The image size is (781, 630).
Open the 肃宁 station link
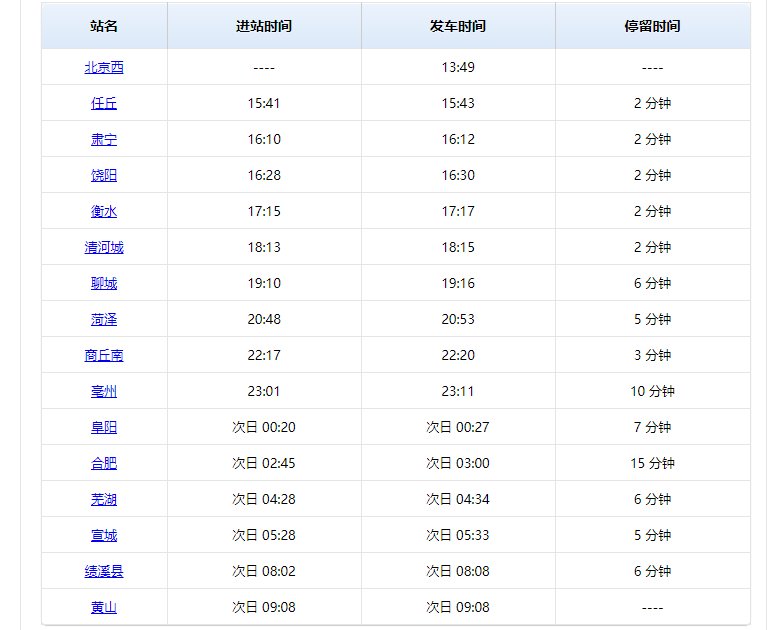pyautogui.click(x=104, y=140)
